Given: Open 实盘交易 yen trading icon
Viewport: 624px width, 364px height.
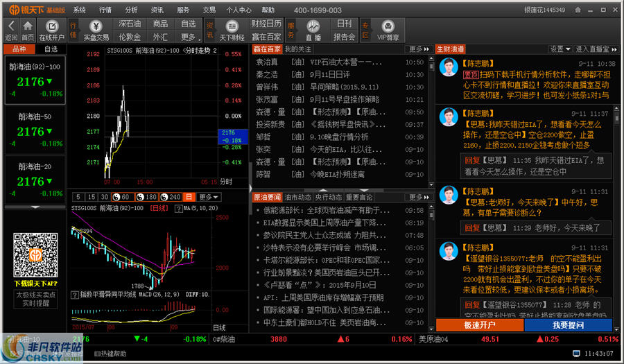Looking at the screenshot, I should tap(96, 26).
